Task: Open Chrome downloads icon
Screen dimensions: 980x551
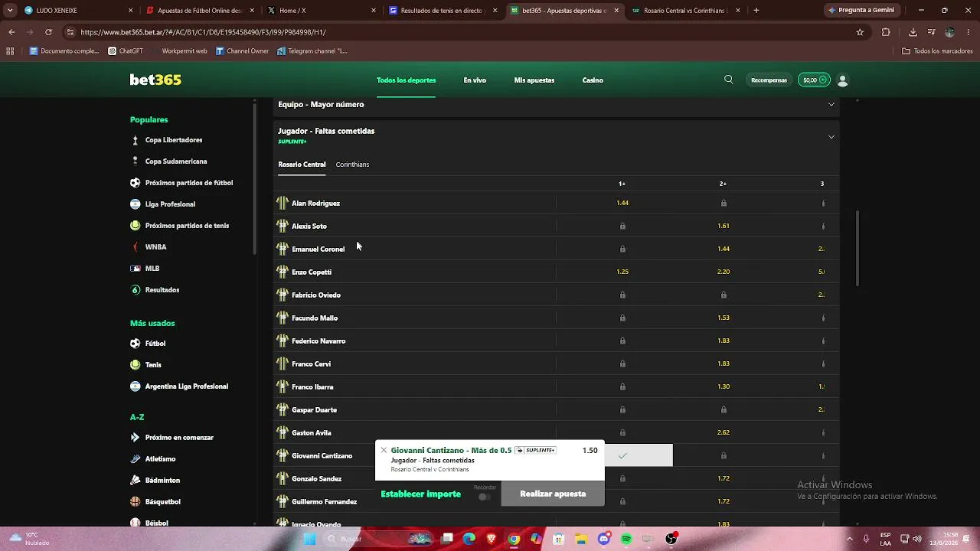Action: (913, 32)
